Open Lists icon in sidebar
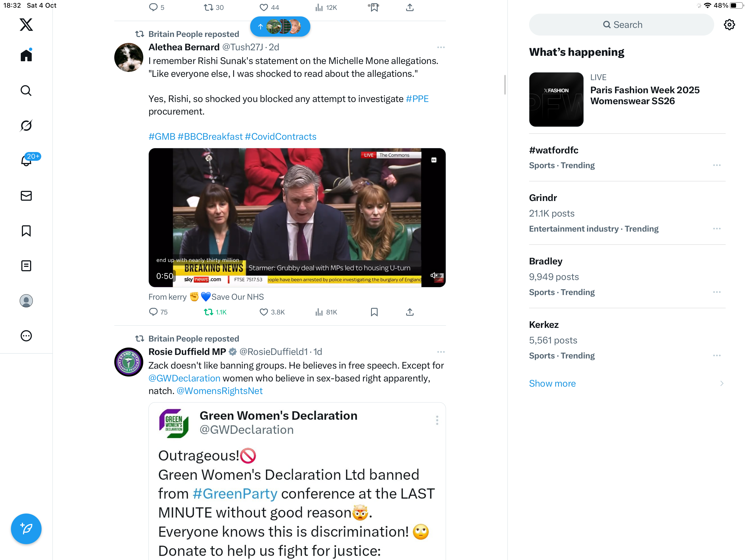 26,266
